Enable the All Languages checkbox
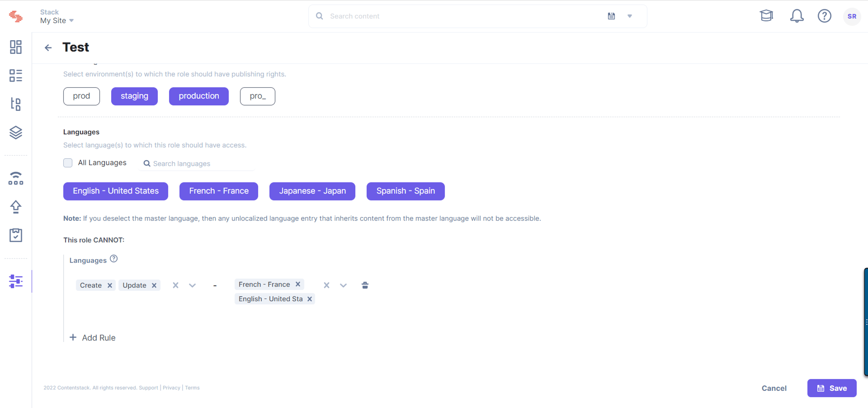The height and width of the screenshot is (408, 868). pos(68,163)
